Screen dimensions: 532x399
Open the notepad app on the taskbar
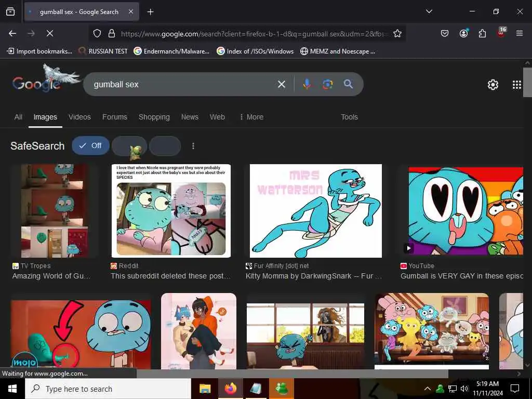click(256, 389)
